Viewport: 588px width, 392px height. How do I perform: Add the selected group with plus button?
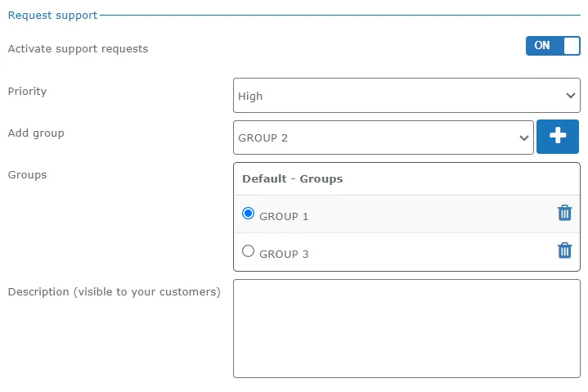[557, 137]
